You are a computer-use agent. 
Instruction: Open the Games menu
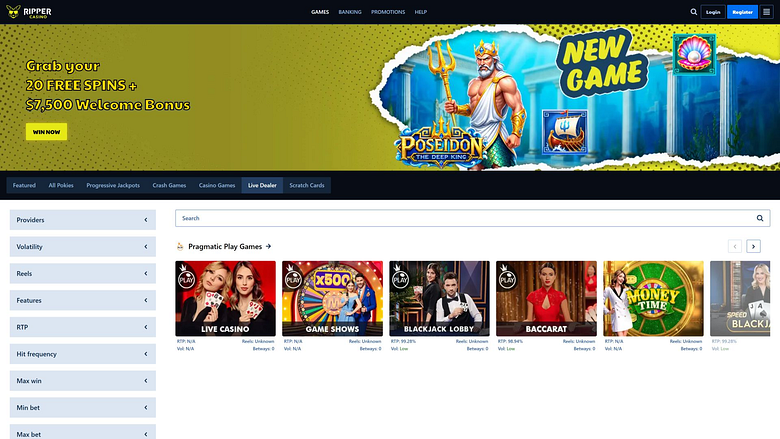pos(320,12)
